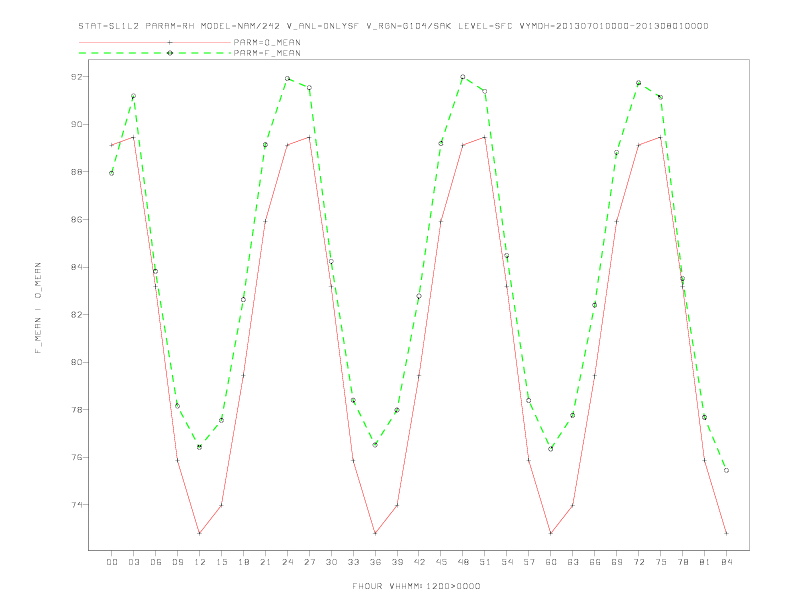Screen dimensions: 792x612
Task: Select O_MEAN minimum marker at hour 12
Action: click(200, 533)
